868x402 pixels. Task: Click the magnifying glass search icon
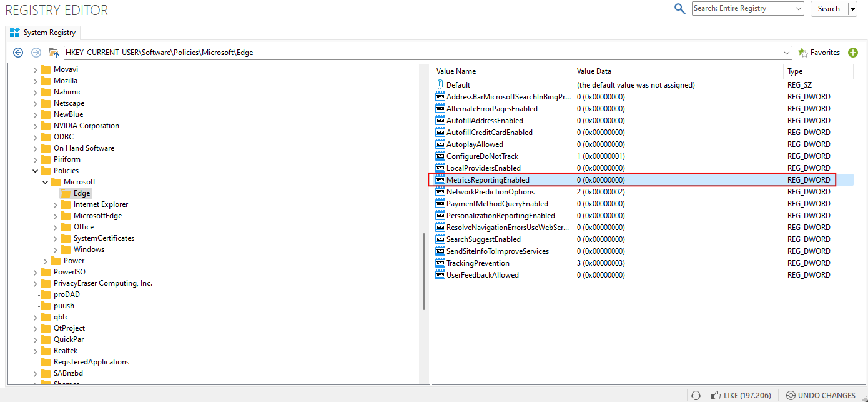coord(680,9)
